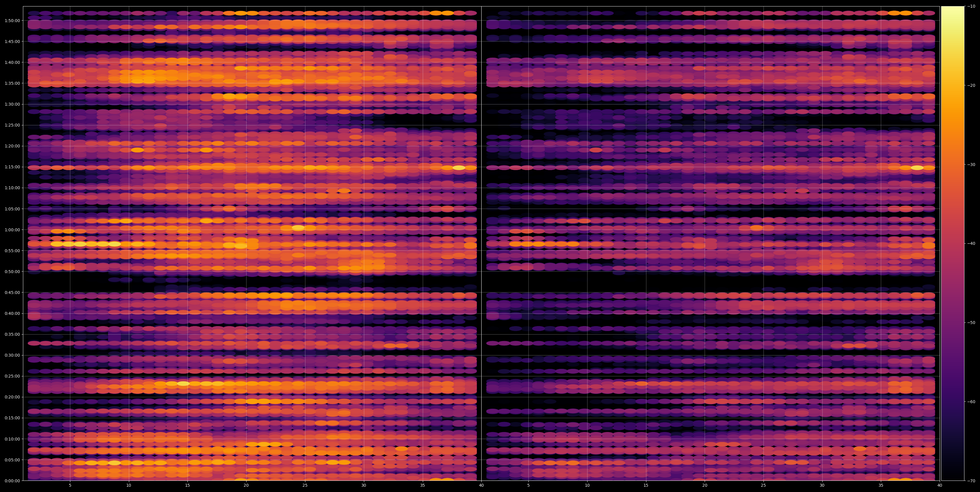Click x-axis tick 15 of the right heatmap

coord(646,486)
